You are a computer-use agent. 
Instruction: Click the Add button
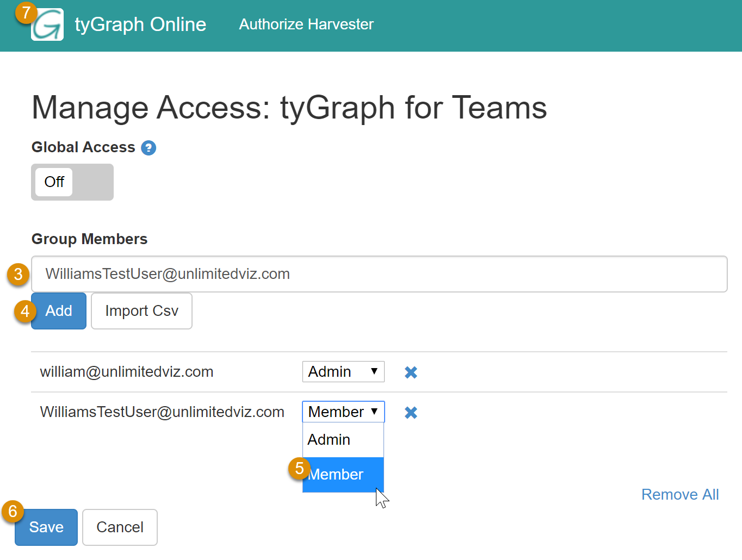click(59, 311)
